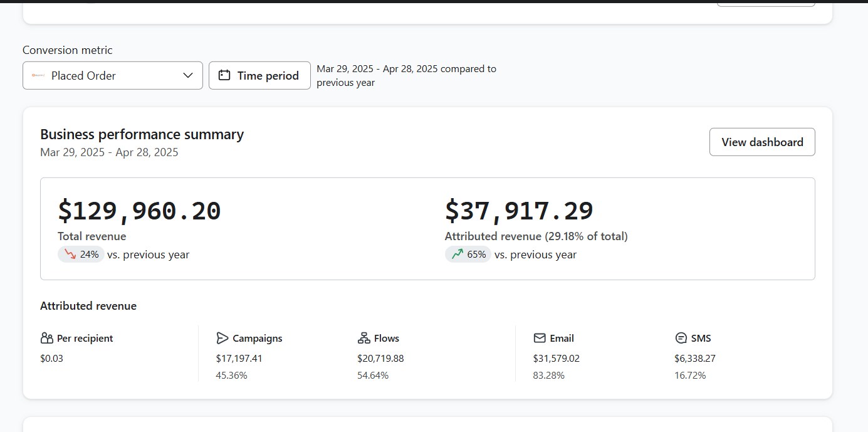Click the Campaigns share 45.36%
The height and width of the screenshot is (432, 868).
click(x=231, y=376)
